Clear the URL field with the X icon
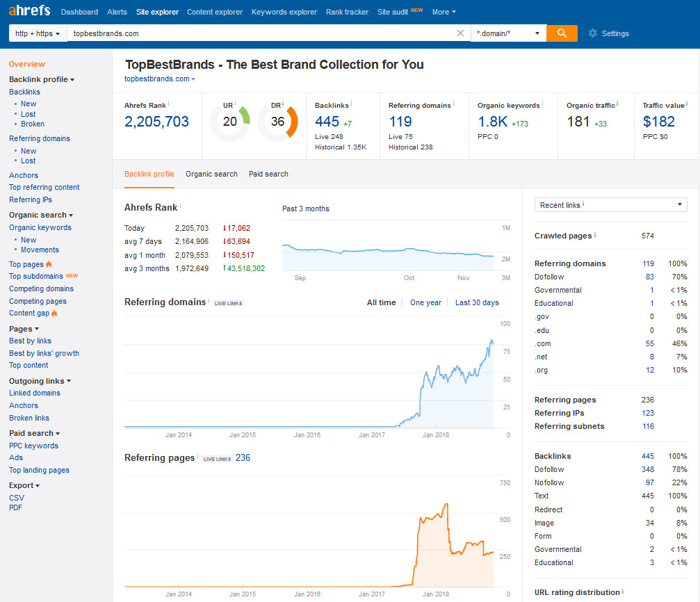The height and width of the screenshot is (602, 700). [x=460, y=33]
